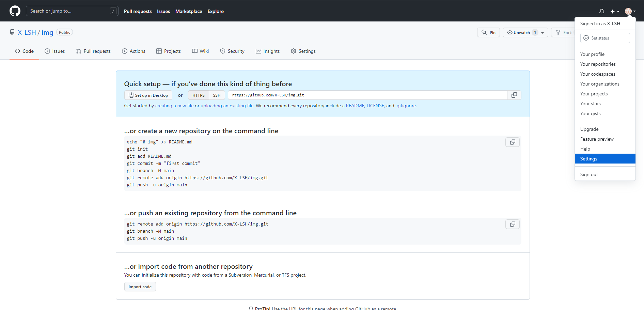Click the Public visibility badge
Screen dimensions: 644x310
64,32
